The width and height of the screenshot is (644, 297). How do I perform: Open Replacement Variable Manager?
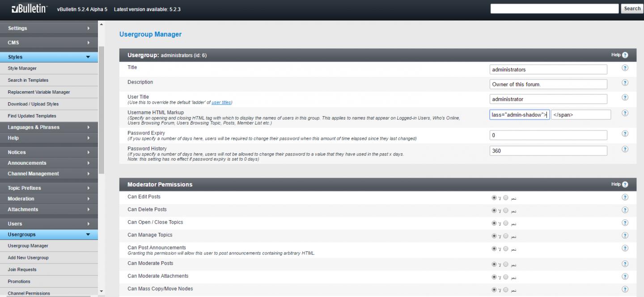tap(49, 92)
